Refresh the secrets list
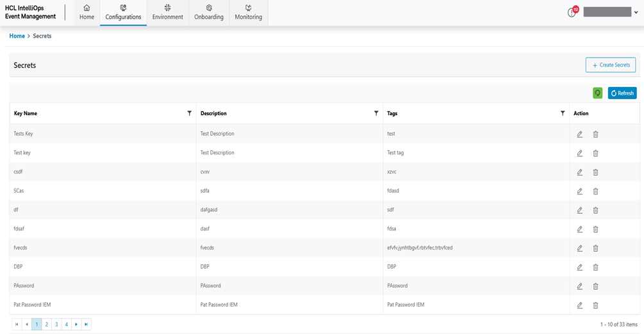The width and height of the screenshot is (644, 334). 622,93
